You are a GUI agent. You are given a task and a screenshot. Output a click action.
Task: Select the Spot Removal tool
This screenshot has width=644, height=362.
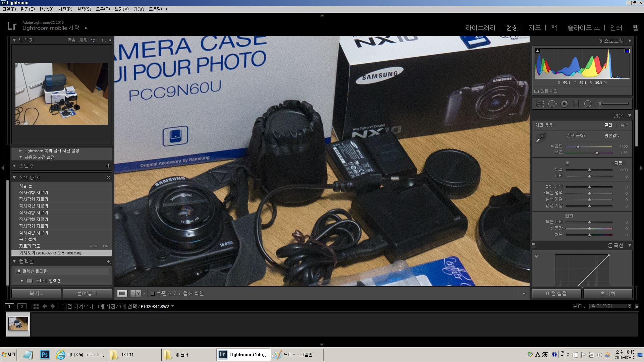(552, 104)
